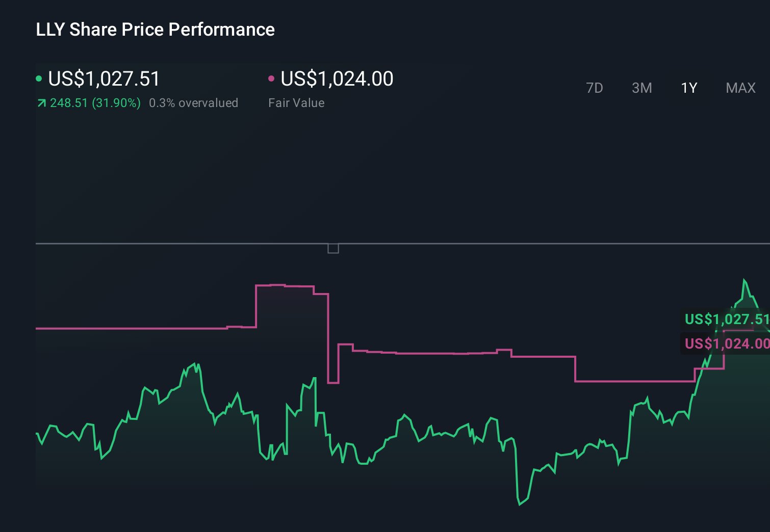Click the US$1,027.51 price tag on the chart

(727, 319)
